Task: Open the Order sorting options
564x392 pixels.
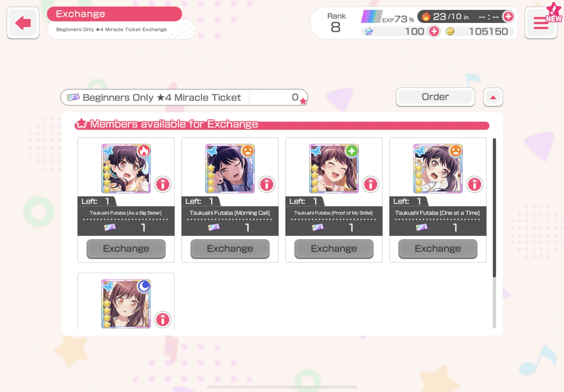Action: coord(435,97)
